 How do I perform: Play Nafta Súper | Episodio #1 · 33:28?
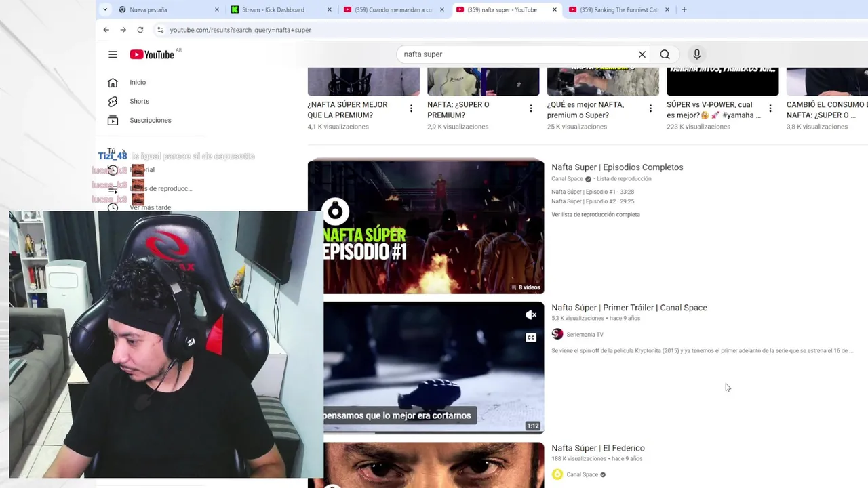click(593, 192)
